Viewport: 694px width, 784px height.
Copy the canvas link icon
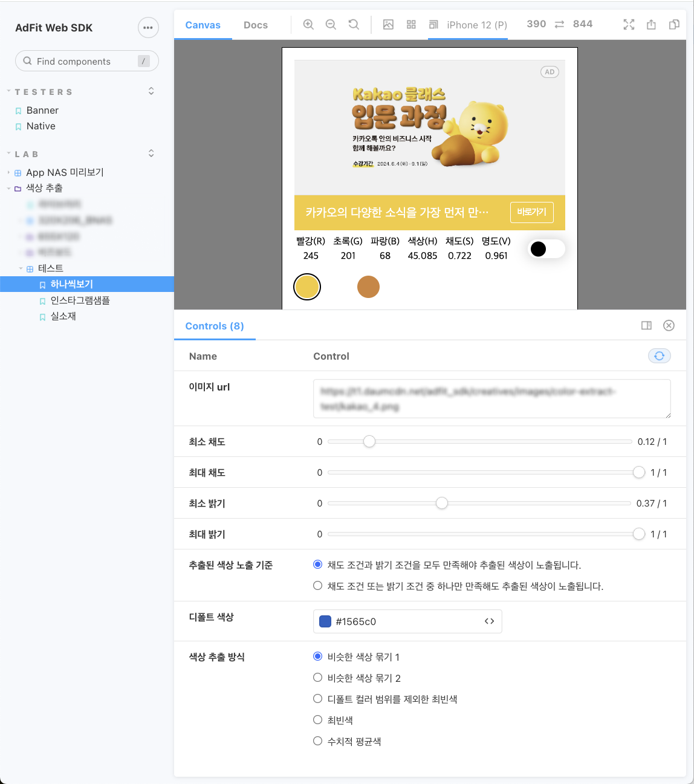(x=674, y=25)
